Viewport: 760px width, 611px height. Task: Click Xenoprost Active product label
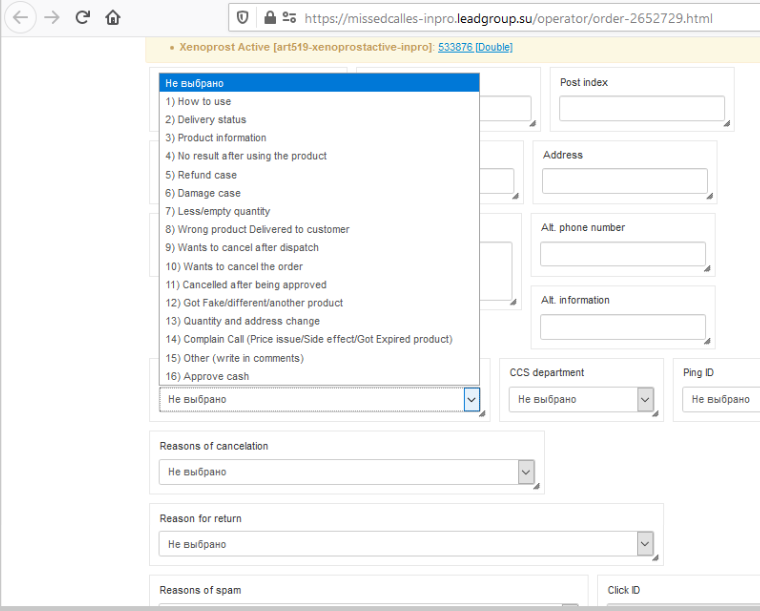307,47
